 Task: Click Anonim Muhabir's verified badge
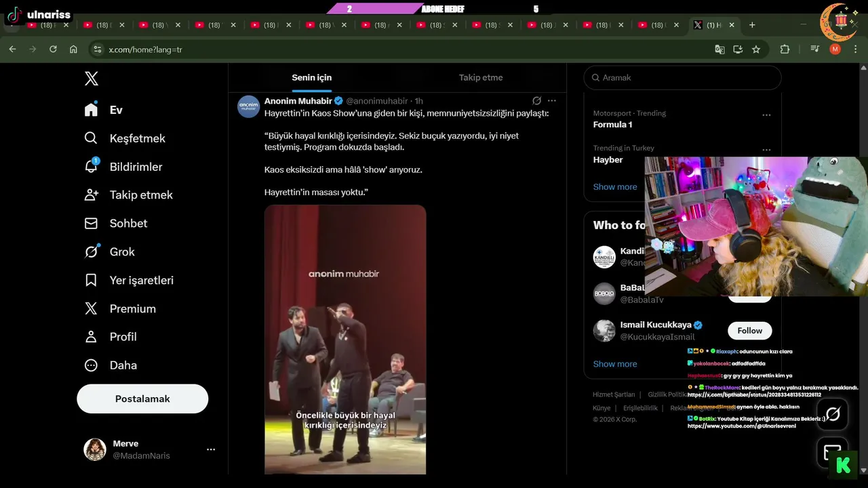tap(338, 101)
